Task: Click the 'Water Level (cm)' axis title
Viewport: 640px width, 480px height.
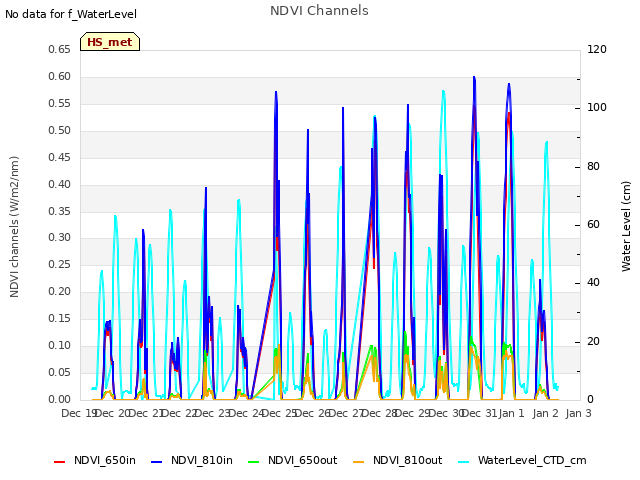Action: pyautogui.click(x=626, y=227)
